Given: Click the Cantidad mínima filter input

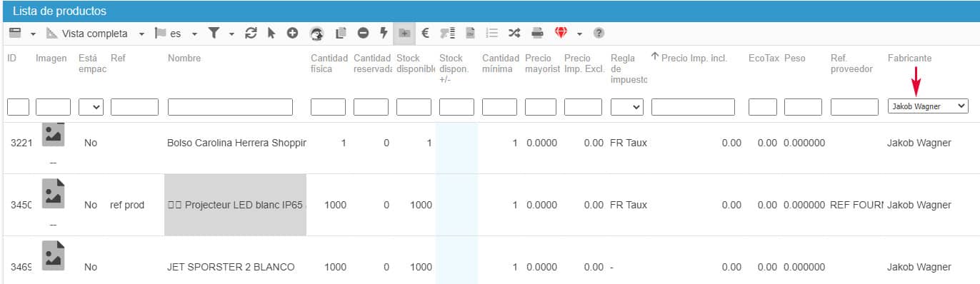Looking at the screenshot, I should click(499, 107).
